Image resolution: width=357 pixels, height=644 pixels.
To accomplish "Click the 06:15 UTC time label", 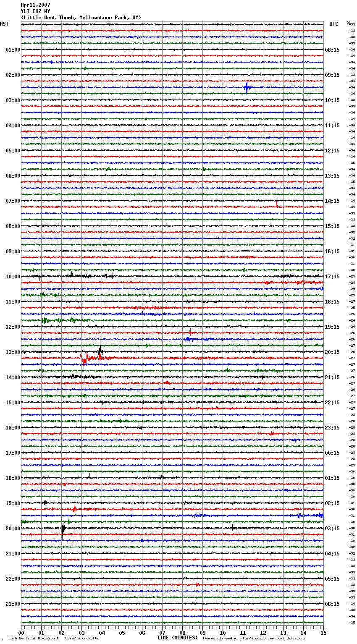I will (332, 604).
